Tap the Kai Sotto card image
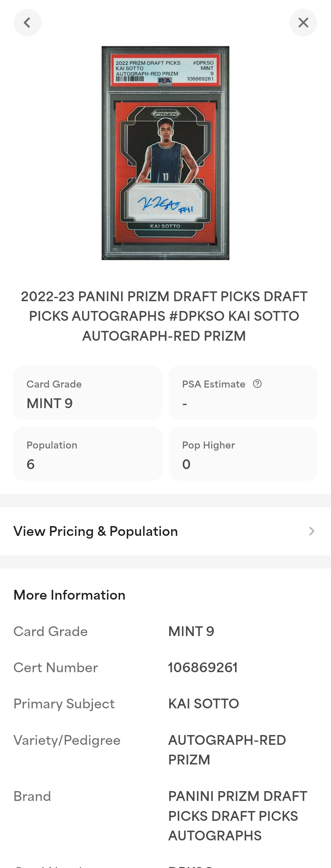331x868 pixels. [165, 169]
